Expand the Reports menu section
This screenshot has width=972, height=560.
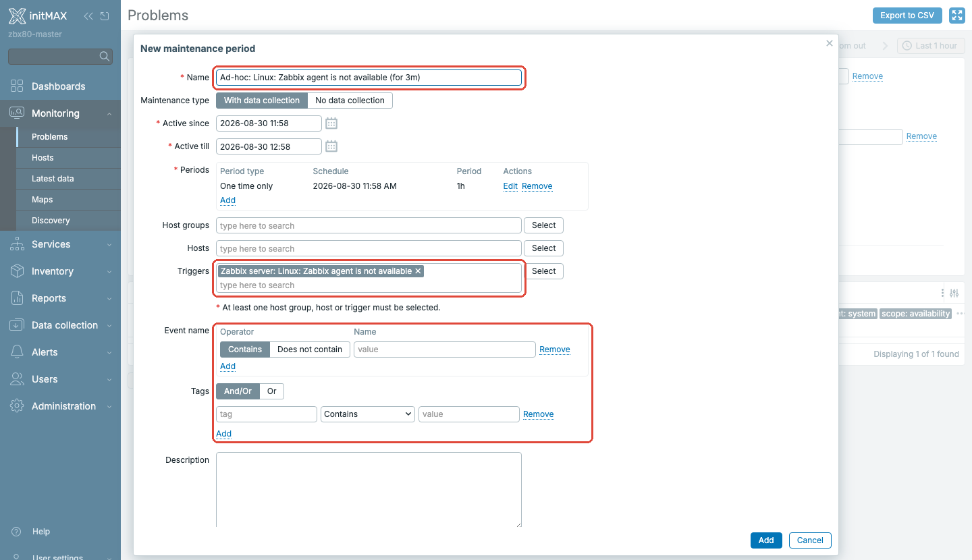[109, 299]
